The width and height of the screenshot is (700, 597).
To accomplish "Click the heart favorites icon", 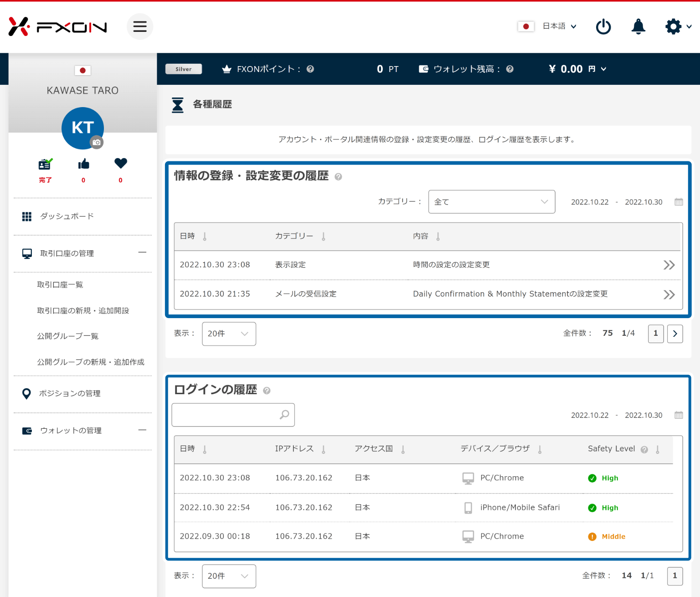I will pos(121,163).
